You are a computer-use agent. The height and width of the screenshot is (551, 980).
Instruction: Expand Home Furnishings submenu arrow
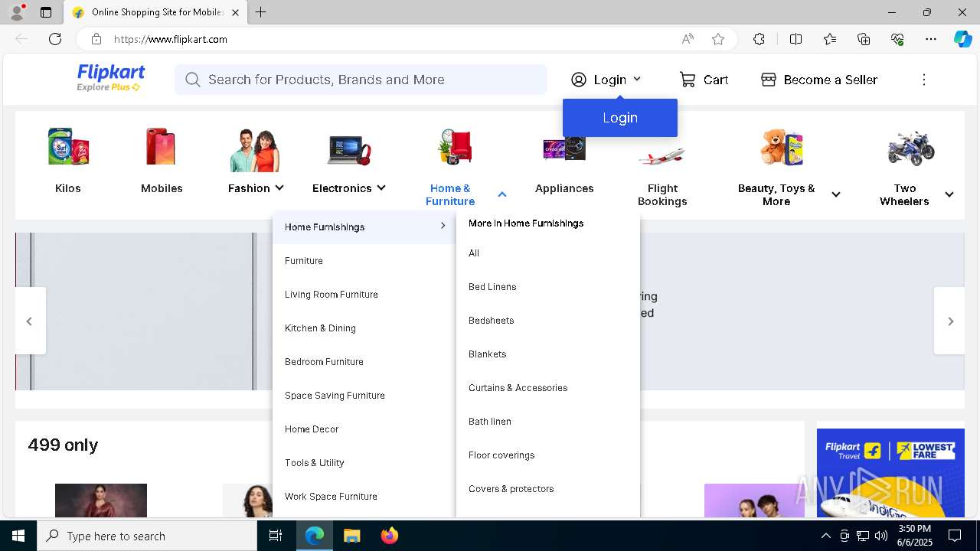point(443,226)
